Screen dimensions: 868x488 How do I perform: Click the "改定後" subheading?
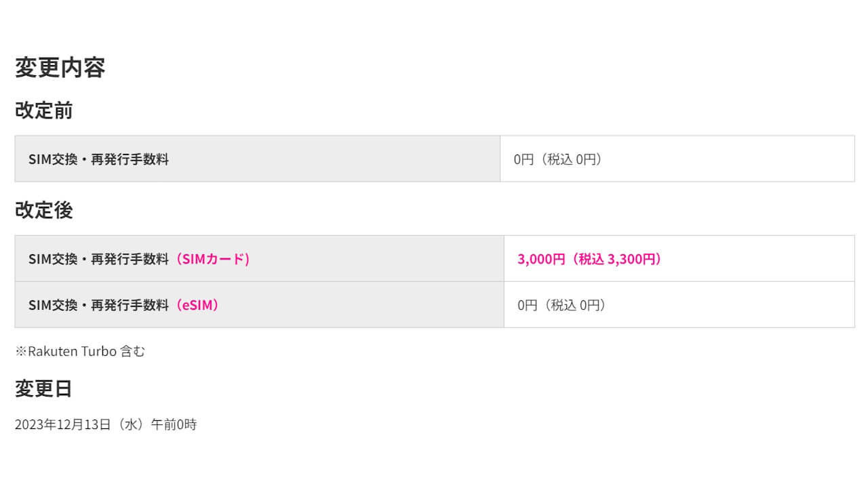pos(43,210)
